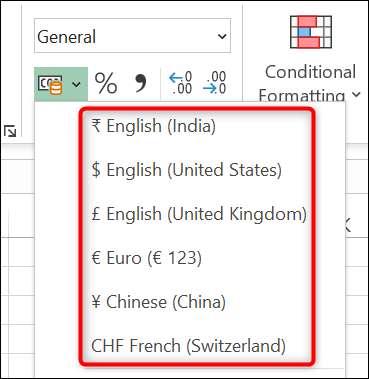Click the Accounting Number Format icon
369x379 pixels.
pos(50,84)
